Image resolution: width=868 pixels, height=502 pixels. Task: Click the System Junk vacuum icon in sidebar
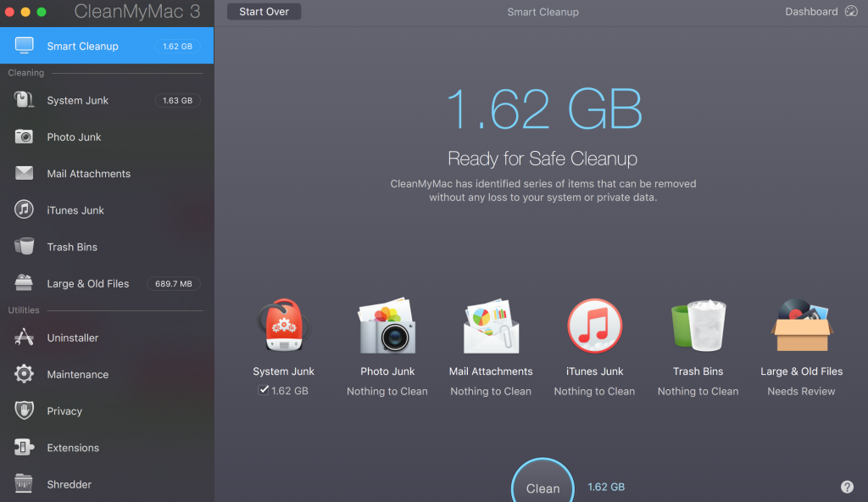(x=24, y=100)
